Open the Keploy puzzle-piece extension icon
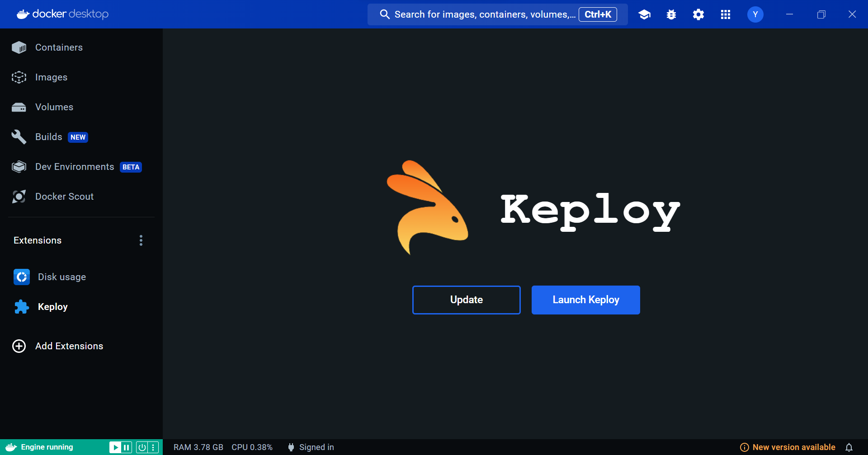Image resolution: width=868 pixels, height=455 pixels. click(22, 307)
